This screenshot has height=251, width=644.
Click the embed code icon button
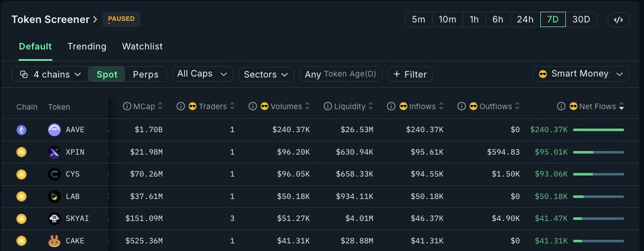[x=618, y=20]
